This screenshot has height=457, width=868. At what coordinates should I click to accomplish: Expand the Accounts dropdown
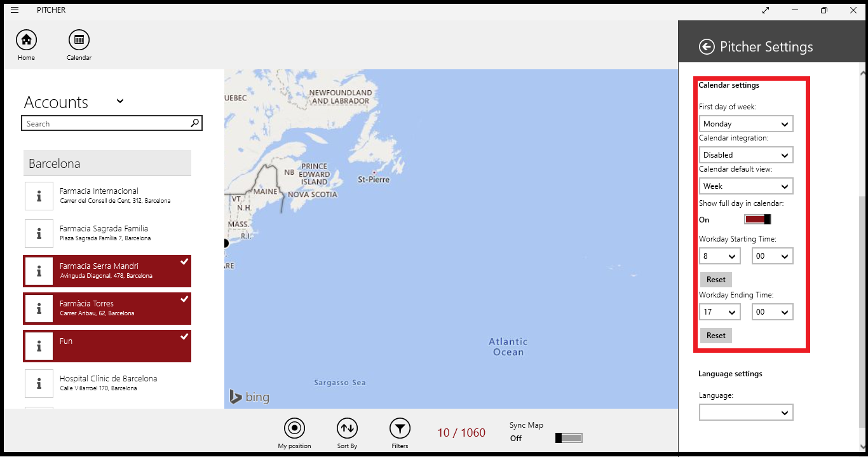coord(119,102)
